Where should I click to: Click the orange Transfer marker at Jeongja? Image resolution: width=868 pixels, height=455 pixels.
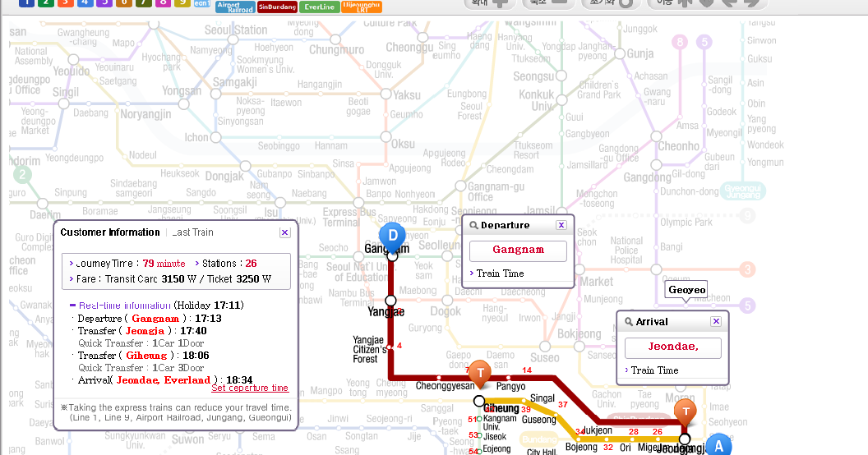[x=685, y=412]
